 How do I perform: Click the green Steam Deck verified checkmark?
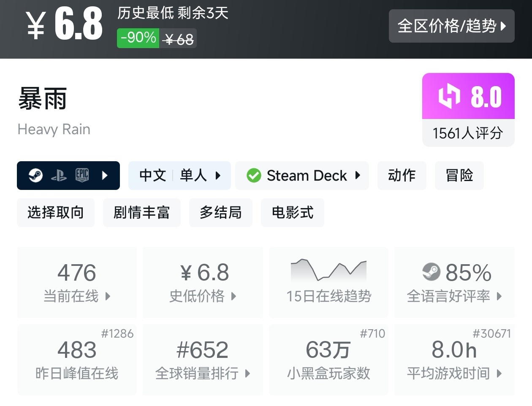click(x=254, y=176)
